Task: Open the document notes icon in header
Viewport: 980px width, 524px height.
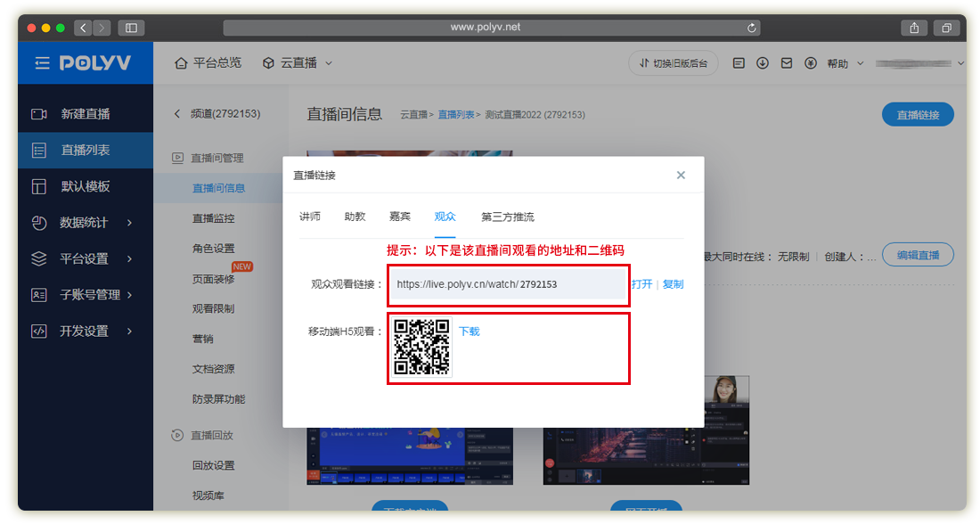Action: (739, 63)
